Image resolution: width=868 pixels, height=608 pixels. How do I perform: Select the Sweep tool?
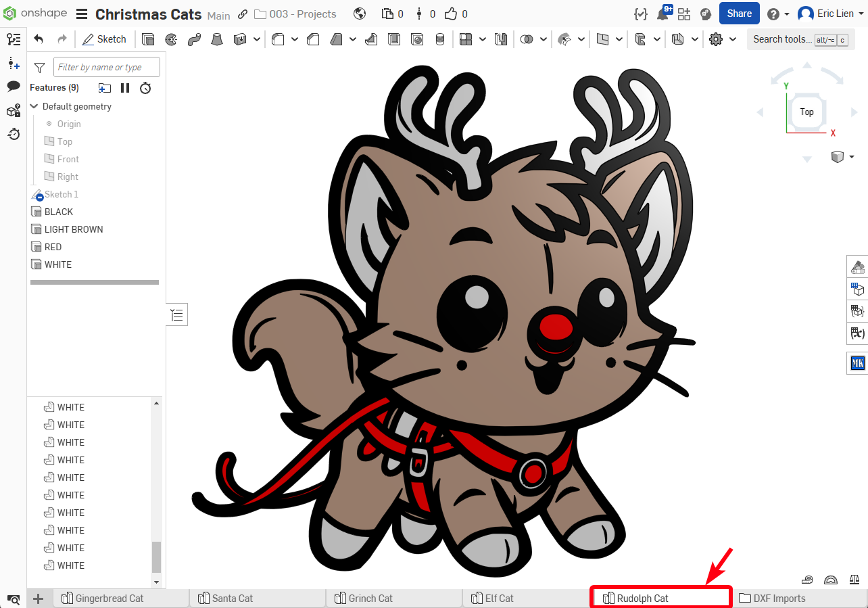(194, 39)
